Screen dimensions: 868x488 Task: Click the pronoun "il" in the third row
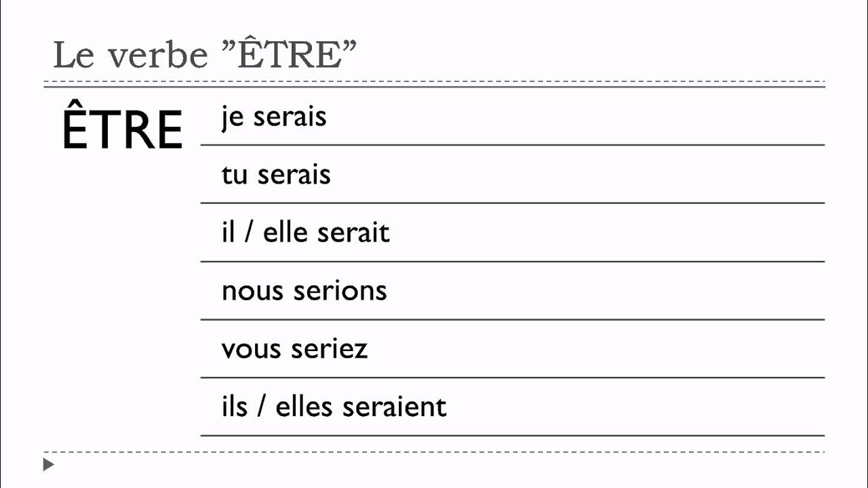pyautogui.click(x=227, y=232)
